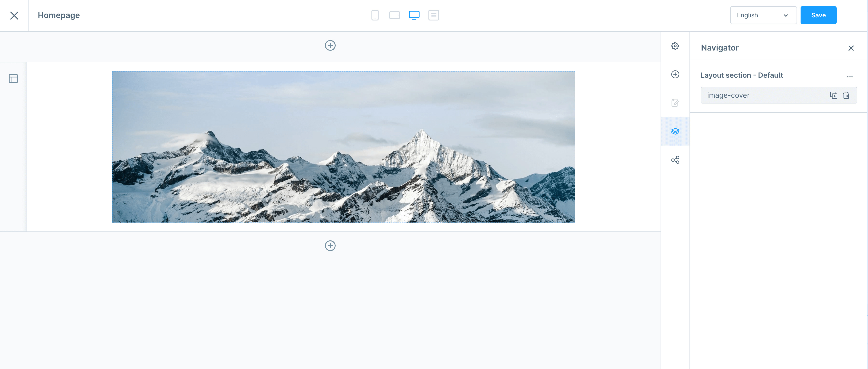
Task: Open Layout section options ellipsis menu
Action: [850, 77]
